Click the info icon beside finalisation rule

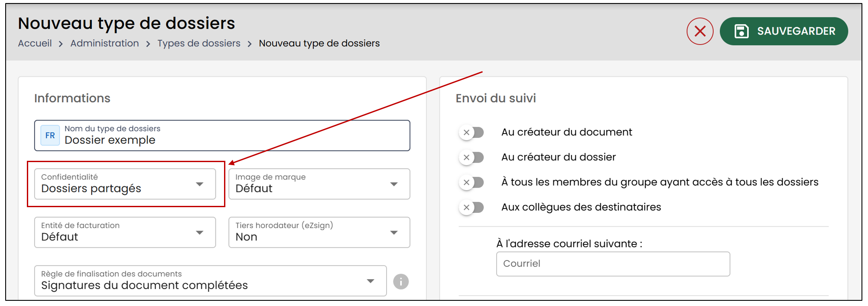401,281
